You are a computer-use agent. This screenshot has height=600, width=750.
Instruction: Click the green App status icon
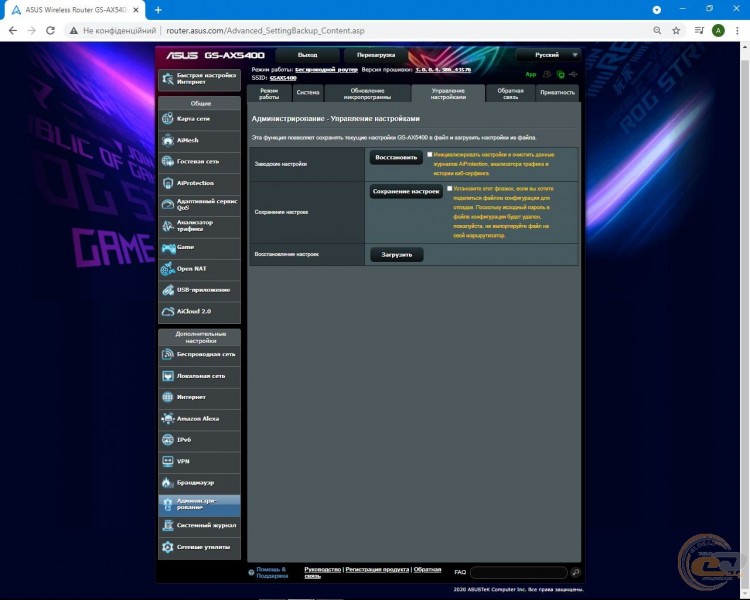click(x=530, y=75)
